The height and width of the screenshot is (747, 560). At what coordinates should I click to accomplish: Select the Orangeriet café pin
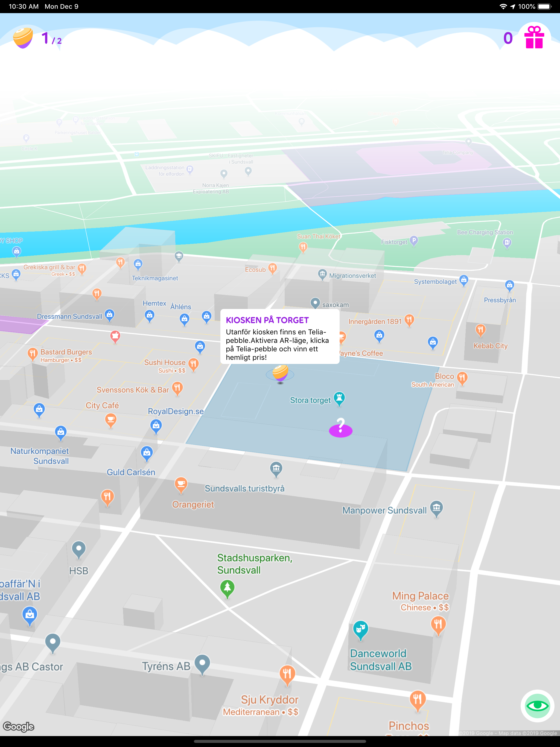click(181, 486)
